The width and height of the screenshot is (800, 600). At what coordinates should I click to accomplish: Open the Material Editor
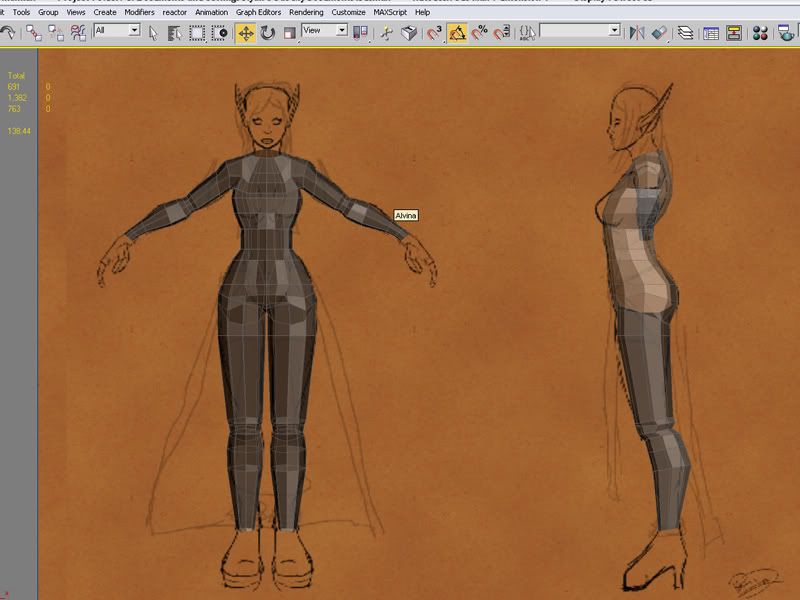(760, 32)
